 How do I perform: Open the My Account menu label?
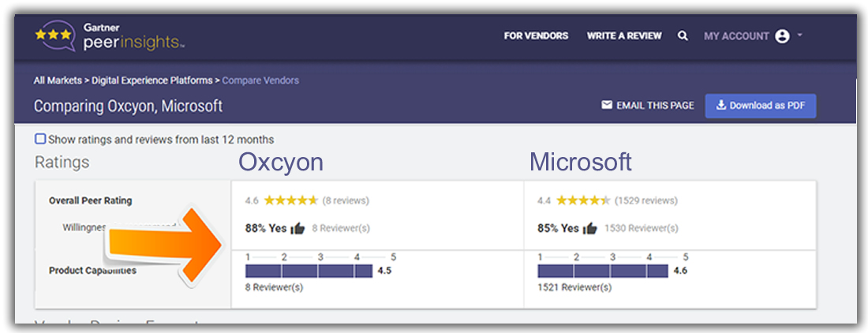point(736,36)
